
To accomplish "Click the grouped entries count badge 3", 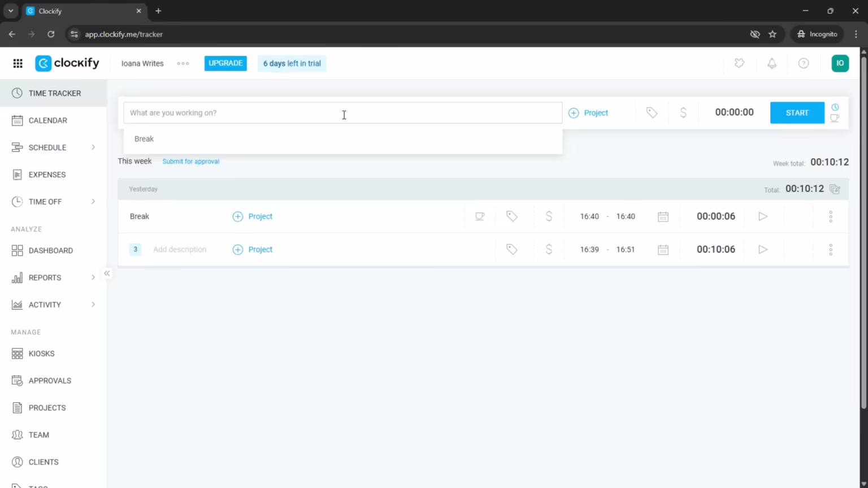I will [x=135, y=249].
